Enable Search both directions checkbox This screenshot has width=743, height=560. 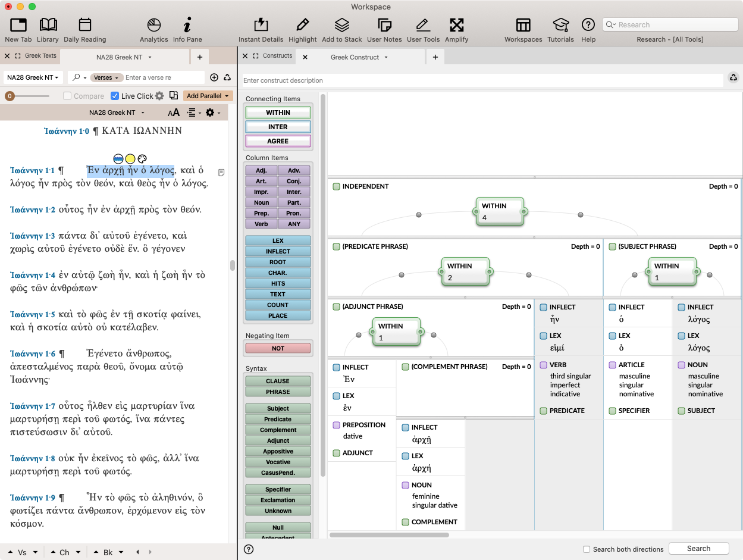click(x=587, y=549)
